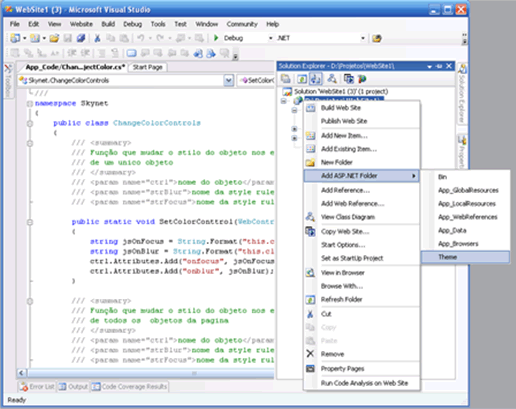The width and height of the screenshot is (516, 409).
Task: Click the ASP.NET Configuration icon
Action: (x=362, y=79)
